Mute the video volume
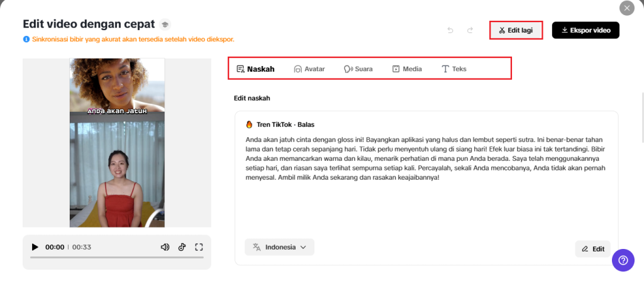This screenshot has width=644, height=281. tap(165, 247)
